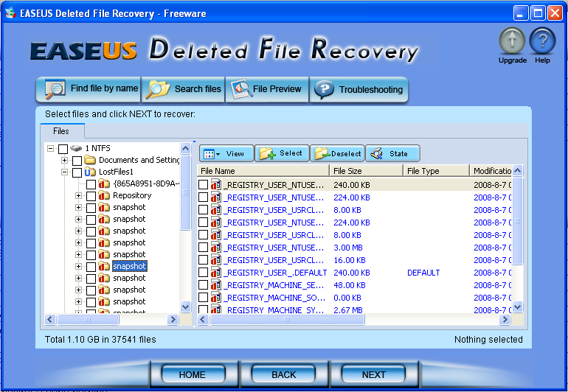This screenshot has height=392, width=568.
Task: Click the Select folder button
Action: click(x=282, y=153)
